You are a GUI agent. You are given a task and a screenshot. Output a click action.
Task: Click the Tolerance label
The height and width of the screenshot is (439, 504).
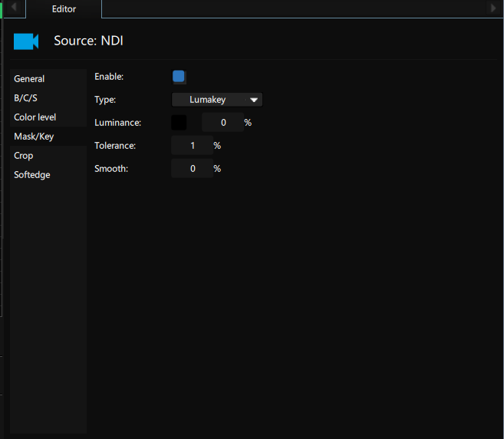[x=115, y=146]
